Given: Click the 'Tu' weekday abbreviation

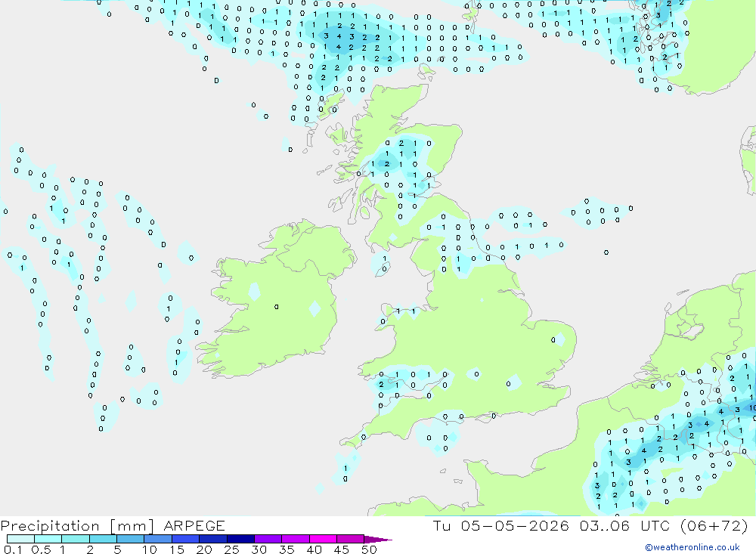Looking at the screenshot, I should point(442,525).
